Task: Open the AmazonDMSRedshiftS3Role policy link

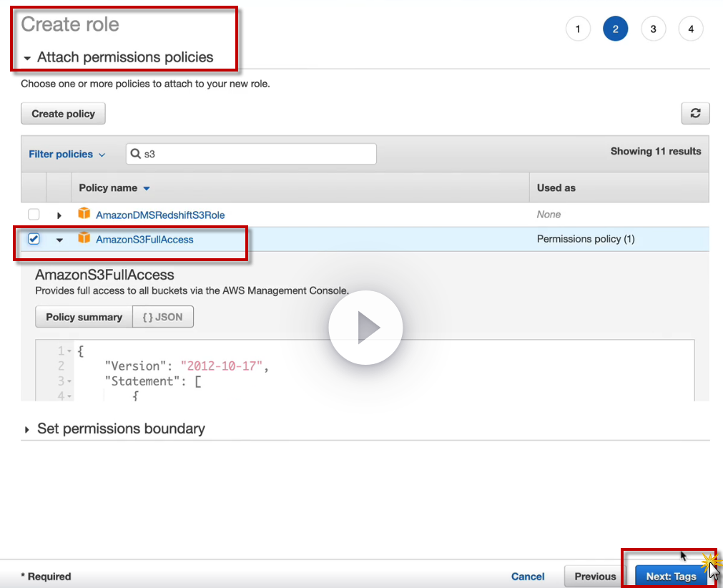Action: click(x=160, y=215)
